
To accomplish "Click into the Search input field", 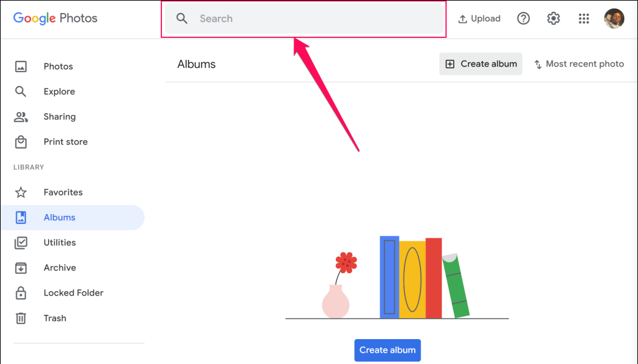I will pos(312,19).
